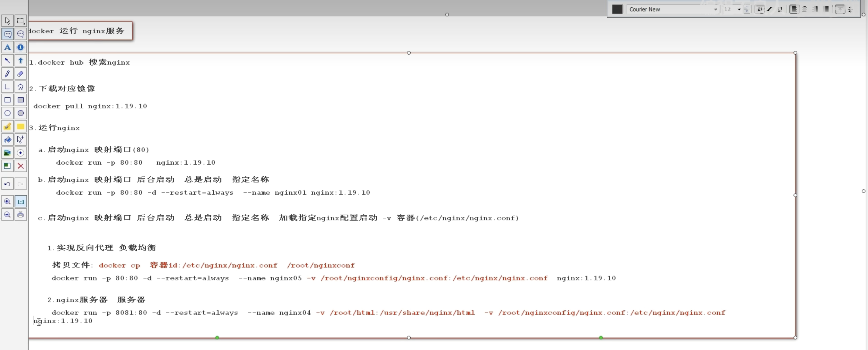This screenshot has width=868, height=350.
Task: Increase font size with stepper up arrow
Action: [x=747, y=7]
